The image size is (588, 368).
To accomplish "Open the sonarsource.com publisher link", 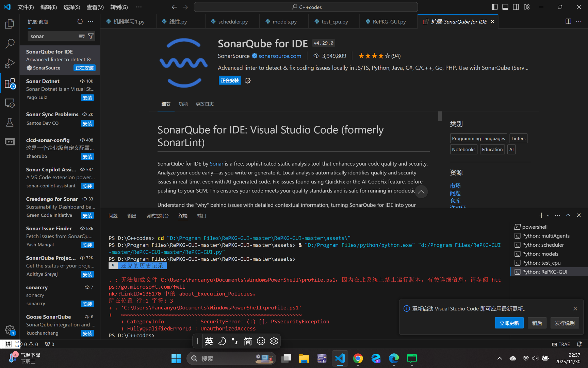I will coord(280,56).
